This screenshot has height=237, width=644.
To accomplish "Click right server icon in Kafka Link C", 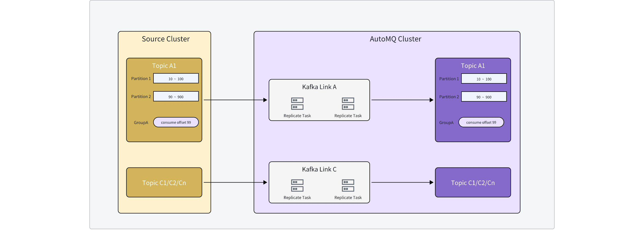I will pyautogui.click(x=348, y=186).
